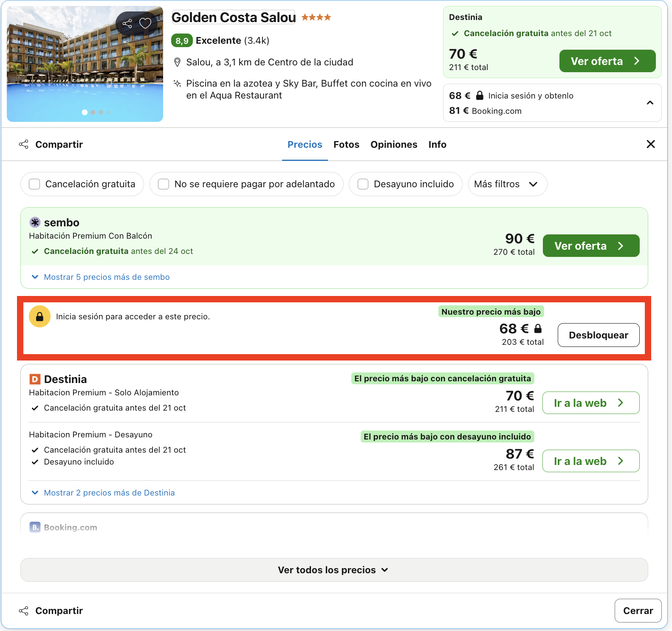Click Habitación Premium Con Balcón text
This screenshot has width=672, height=631.
pos(90,236)
